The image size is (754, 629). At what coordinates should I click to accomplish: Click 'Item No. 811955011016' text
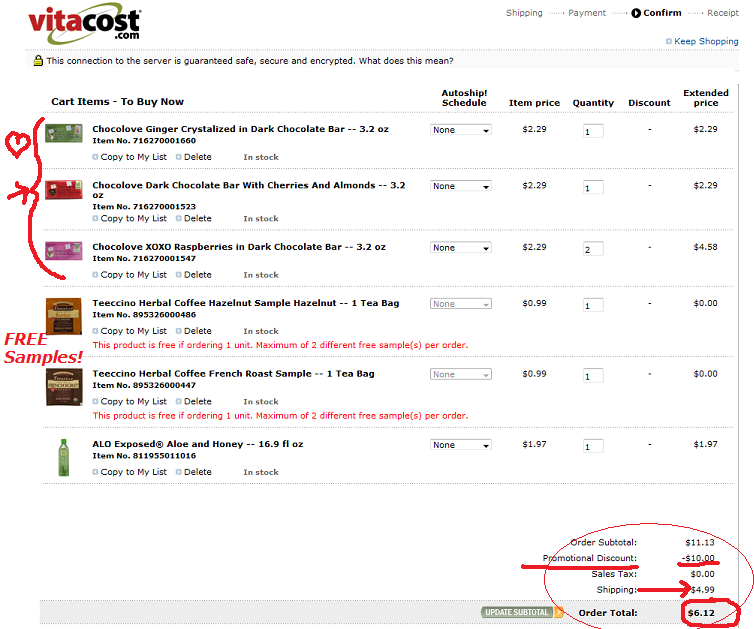point(144,456)
